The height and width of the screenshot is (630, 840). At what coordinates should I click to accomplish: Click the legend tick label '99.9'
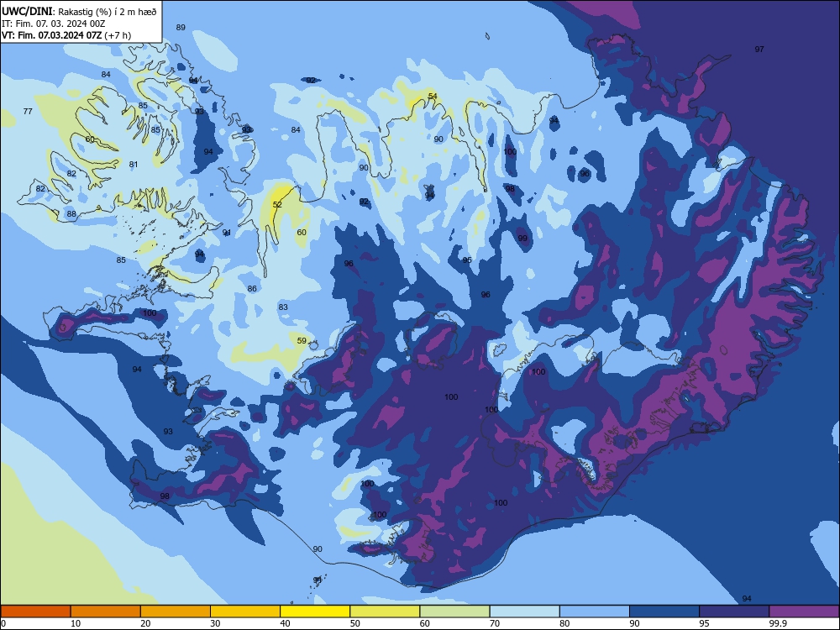tap(778, 623)
